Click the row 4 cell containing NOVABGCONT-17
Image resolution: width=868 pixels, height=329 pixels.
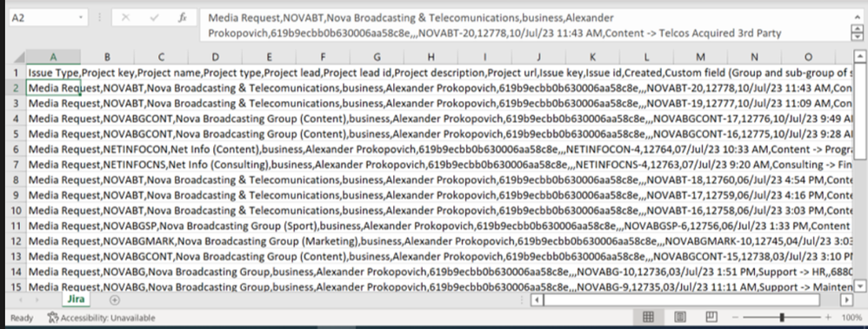(439, 118)
